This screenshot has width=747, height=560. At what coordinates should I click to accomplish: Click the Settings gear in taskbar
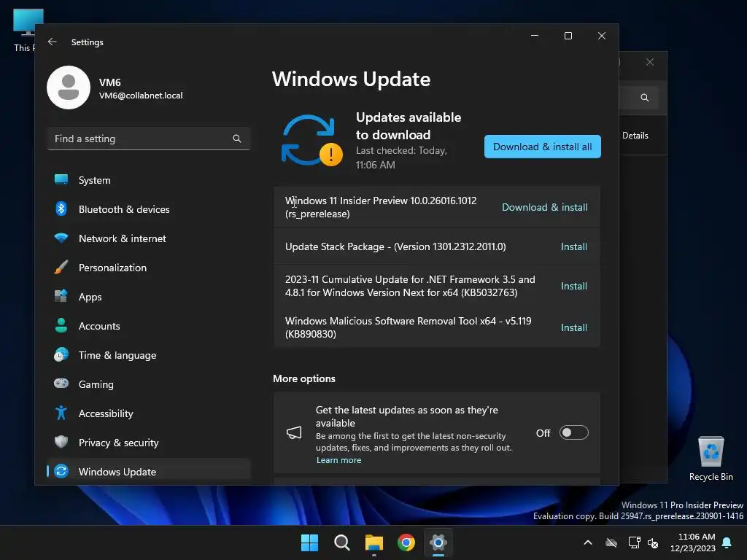pos(438,542)
